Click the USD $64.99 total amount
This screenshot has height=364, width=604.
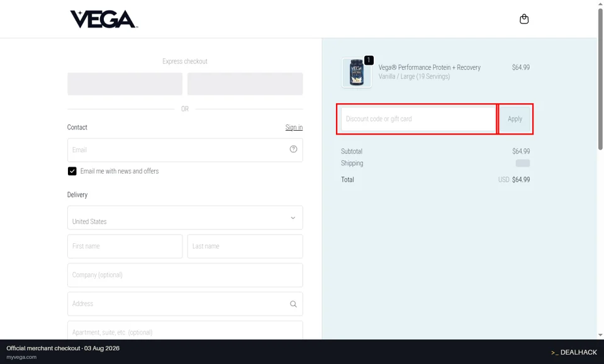click(x=514, y=180)
